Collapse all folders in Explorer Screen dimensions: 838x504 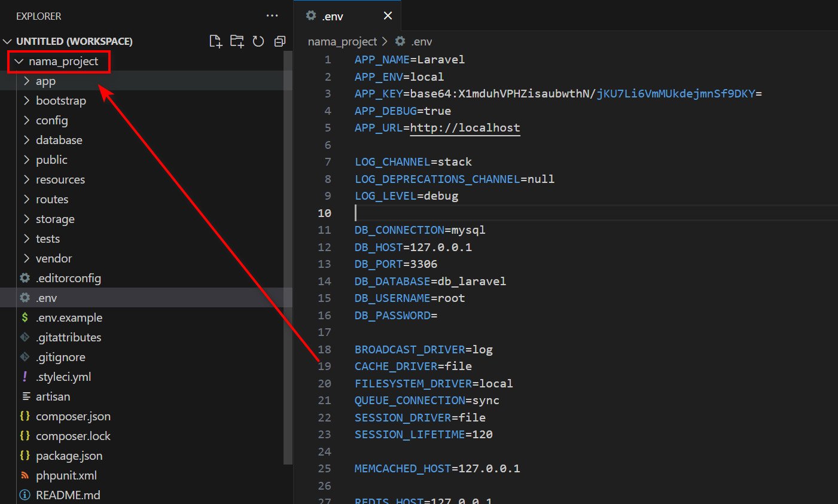point(279,41)
